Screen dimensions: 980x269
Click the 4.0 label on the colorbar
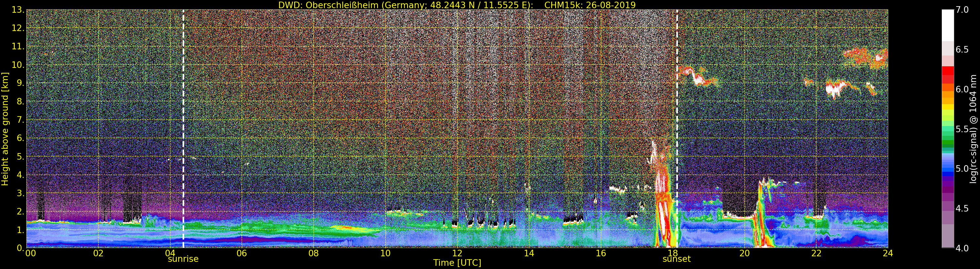(x=962, y=248)
